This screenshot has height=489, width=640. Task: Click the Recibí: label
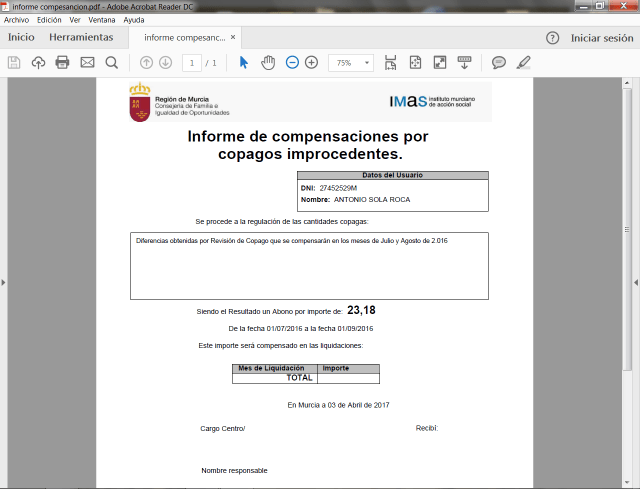click(427, 428)
